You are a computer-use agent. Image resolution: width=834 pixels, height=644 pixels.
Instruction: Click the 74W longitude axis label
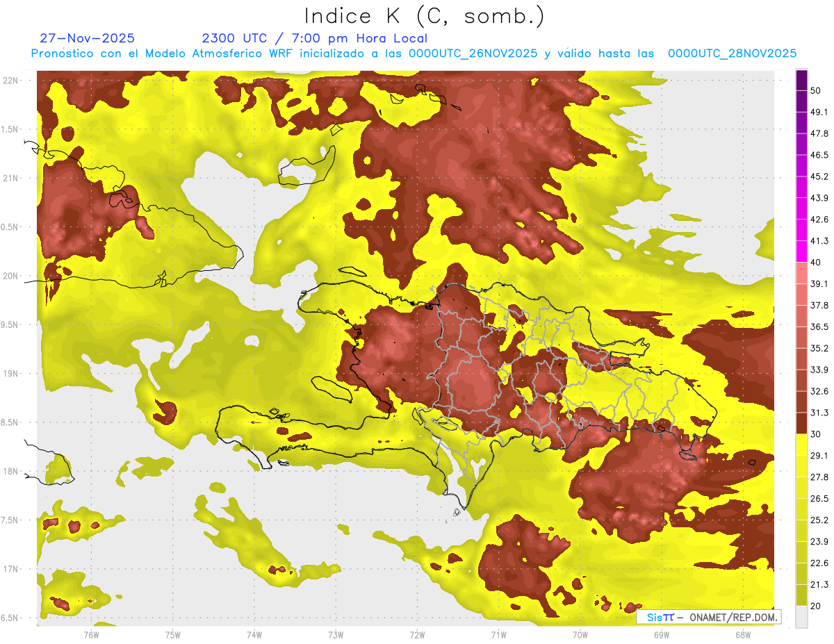click(x=254, y=634)
